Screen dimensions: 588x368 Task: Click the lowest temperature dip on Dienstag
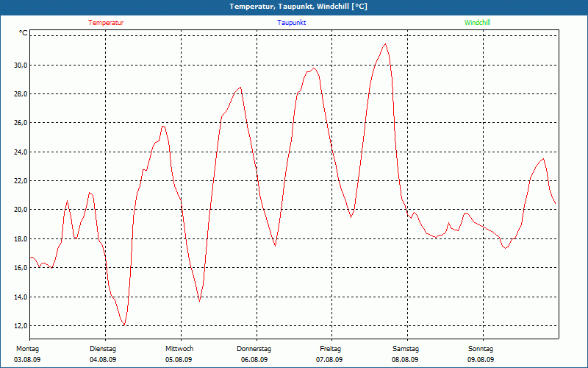tap(124, 325)
